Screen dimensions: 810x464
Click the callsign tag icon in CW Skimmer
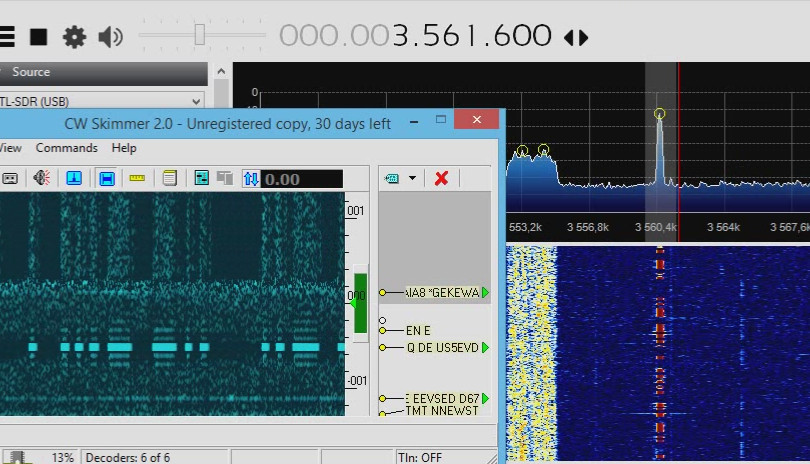(x=392, y=179)
